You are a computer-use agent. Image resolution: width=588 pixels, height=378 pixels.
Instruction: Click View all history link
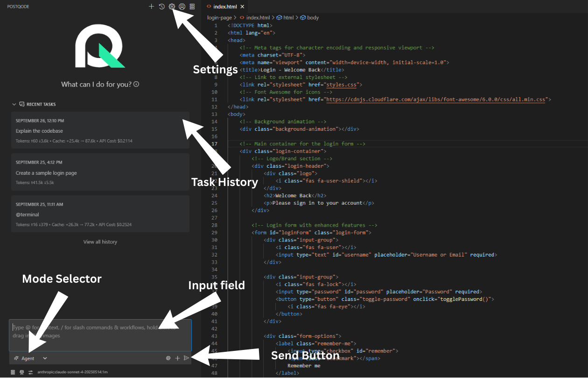point(100,242)
